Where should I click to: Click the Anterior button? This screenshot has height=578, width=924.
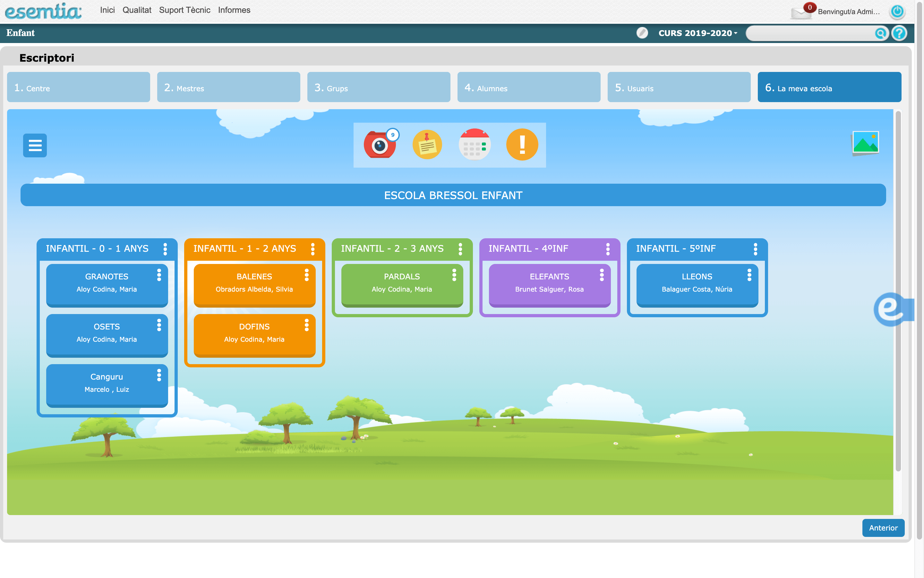tap(883, 528)
